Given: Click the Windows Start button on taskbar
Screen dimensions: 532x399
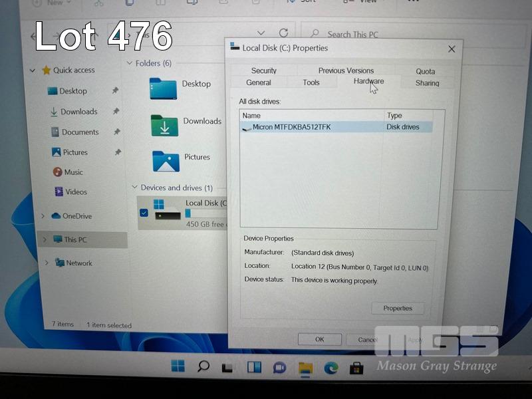Looking at the screenshot, I should point(178,366).
